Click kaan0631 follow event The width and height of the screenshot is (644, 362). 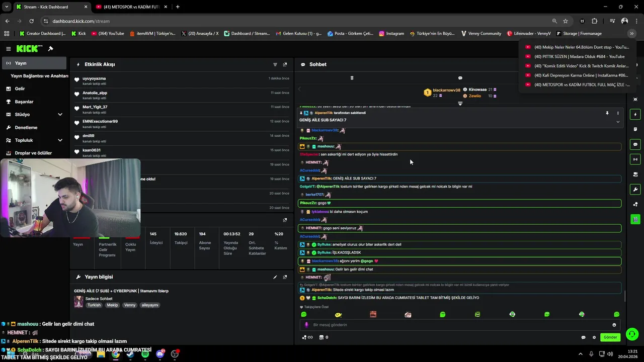(182, 152)
